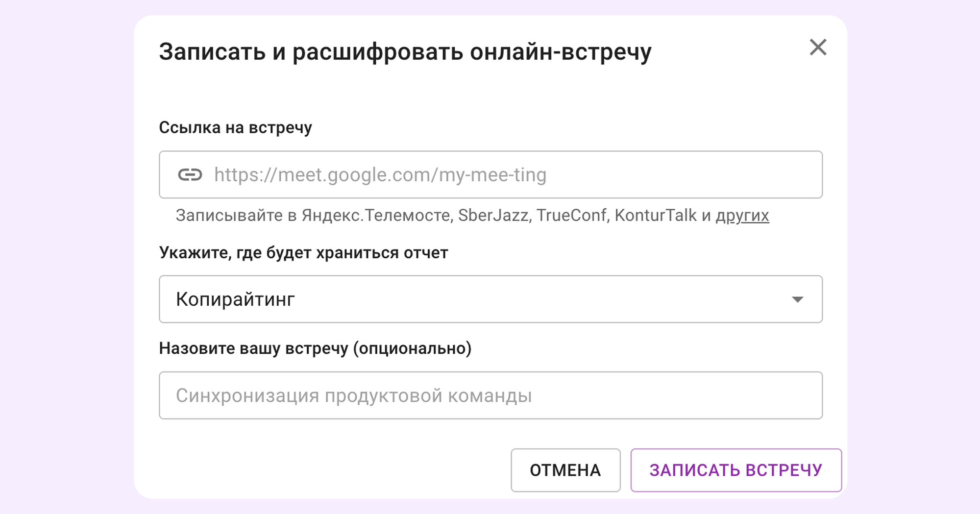
Task: Open the "других" services link
Action: (742, 216)
